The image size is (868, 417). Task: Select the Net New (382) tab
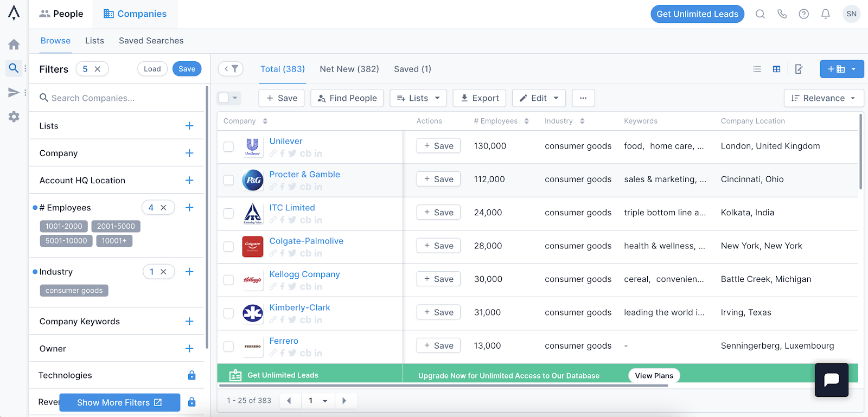(349, 69)
